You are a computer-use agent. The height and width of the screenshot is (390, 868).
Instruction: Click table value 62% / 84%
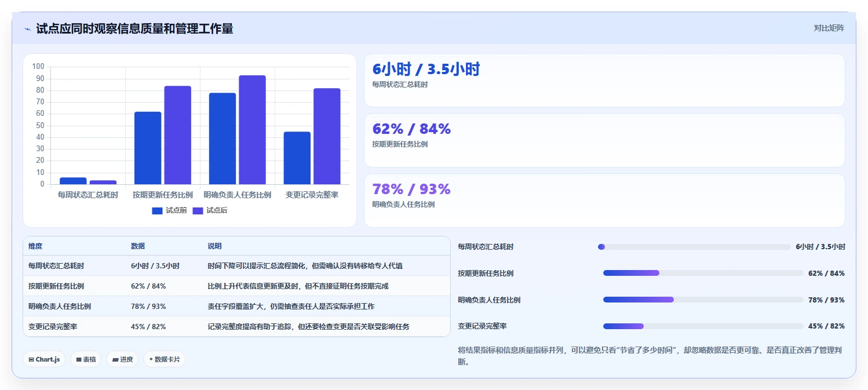click(x=148, y=286)
